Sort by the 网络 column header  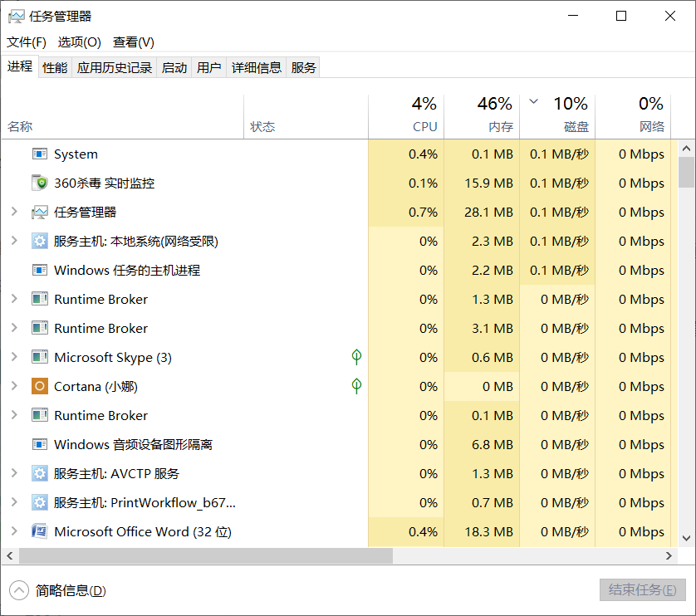(x=633, y=117)
